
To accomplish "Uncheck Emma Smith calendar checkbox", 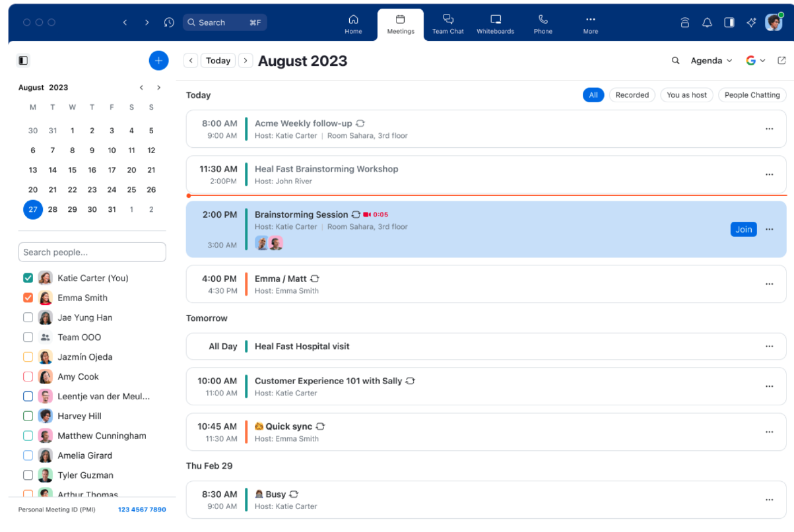I will coord(28,298).
